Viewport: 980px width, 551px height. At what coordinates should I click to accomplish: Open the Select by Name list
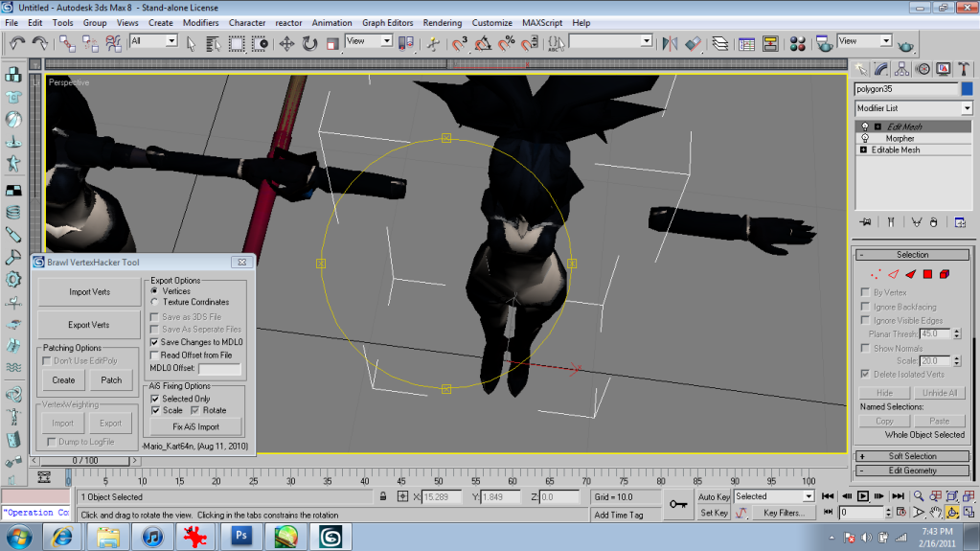pyautogui.click(x=213, y=43)
